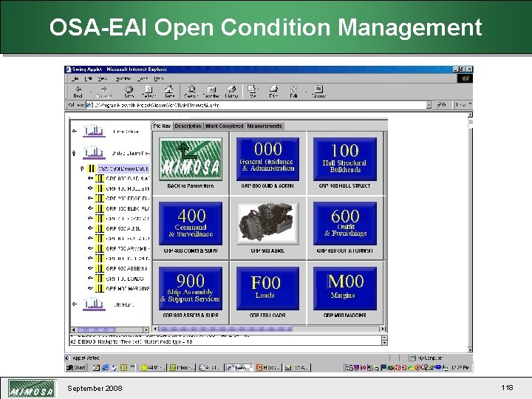Click the system tray clock

[460, 367]
